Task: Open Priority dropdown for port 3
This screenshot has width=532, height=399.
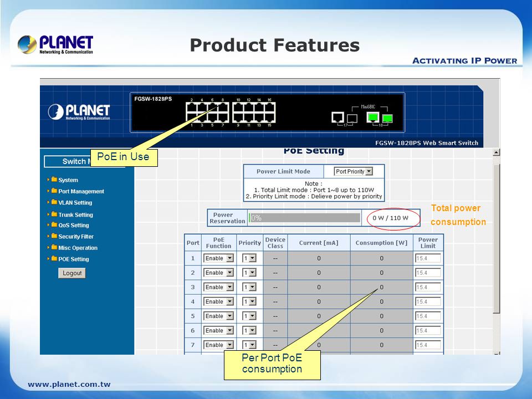Action: [249, 287]
